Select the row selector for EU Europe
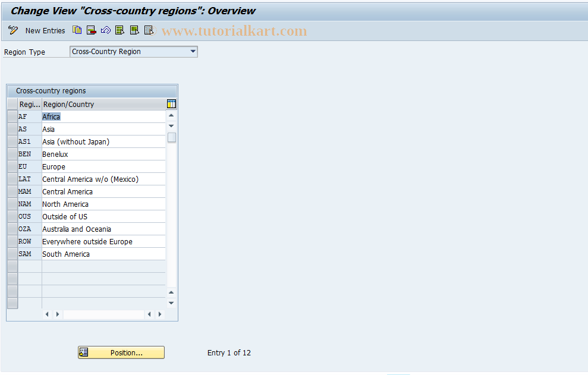The image size is (588, 375). [12, 166]
